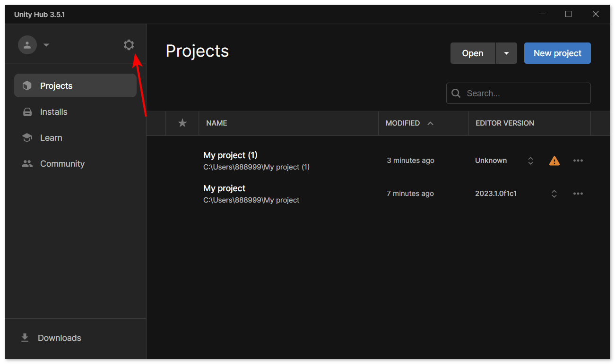Click the 3 minutes ago cell
Viewport: 615px width, 364px height.
410,161
